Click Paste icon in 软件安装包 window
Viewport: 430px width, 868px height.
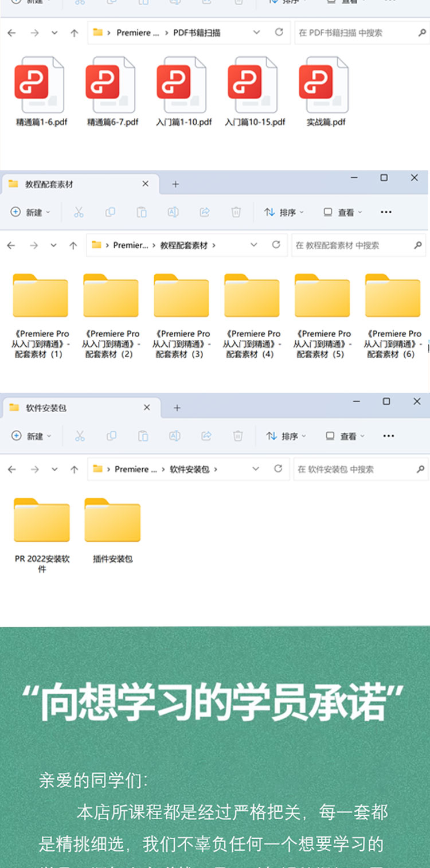[x=143, y=436]
